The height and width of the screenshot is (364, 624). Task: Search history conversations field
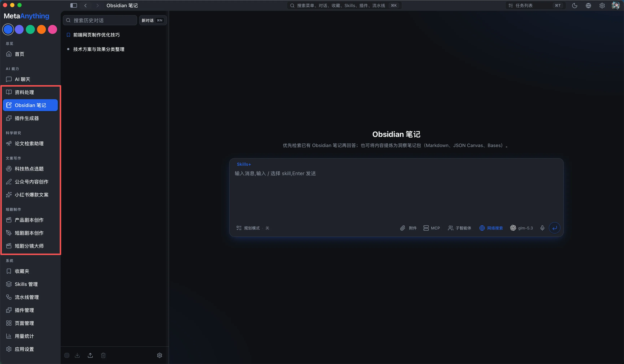click(x=100, y=20)
